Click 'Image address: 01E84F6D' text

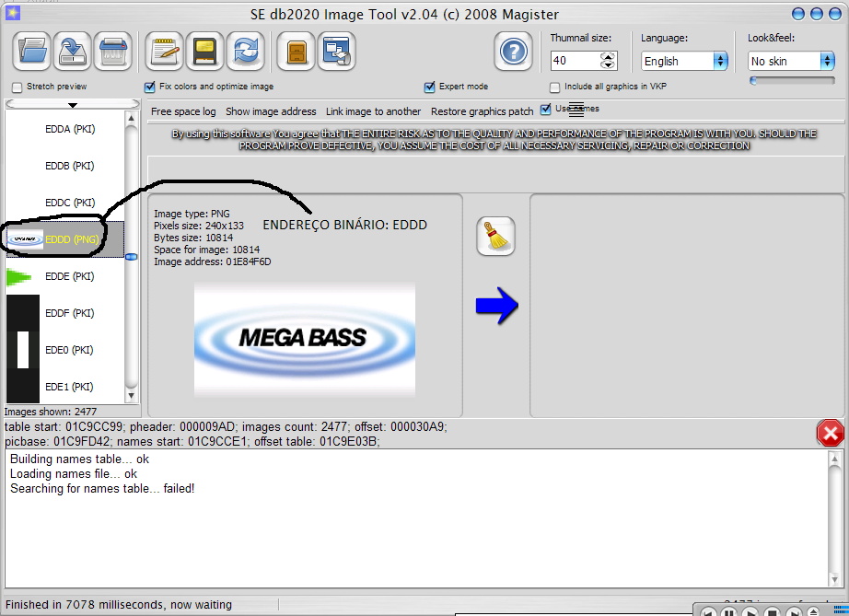tap(212, 262)
